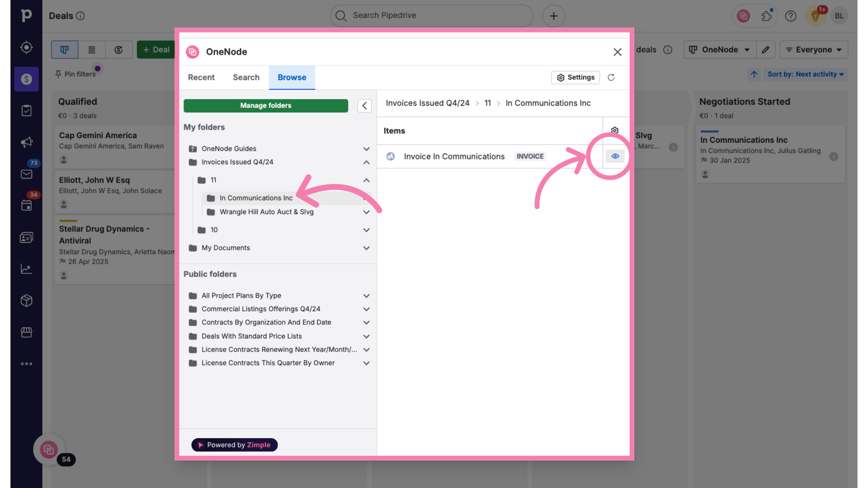
Task: Open the Marketplace storefront icon in sidebar
Action: [26, 332]
